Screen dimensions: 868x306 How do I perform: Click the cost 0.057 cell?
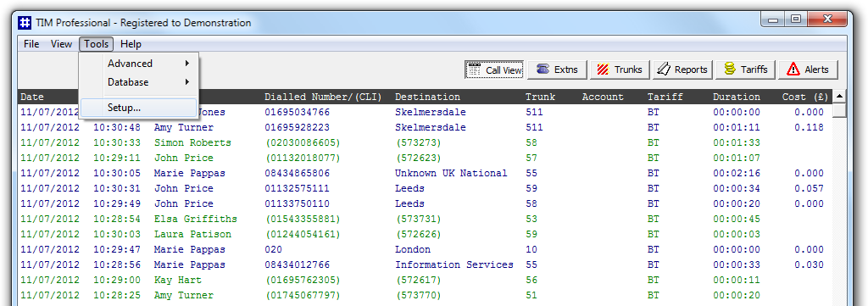point(809,189)
